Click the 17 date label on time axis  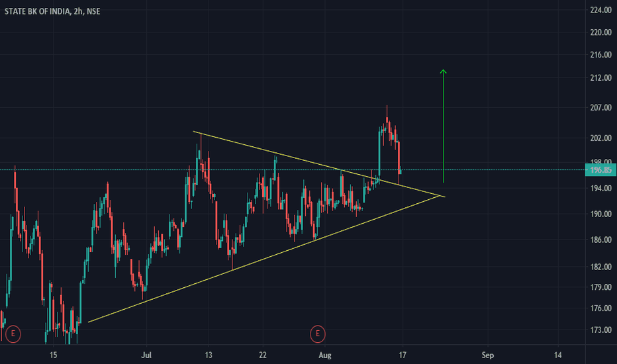click(x=402, y=355)
